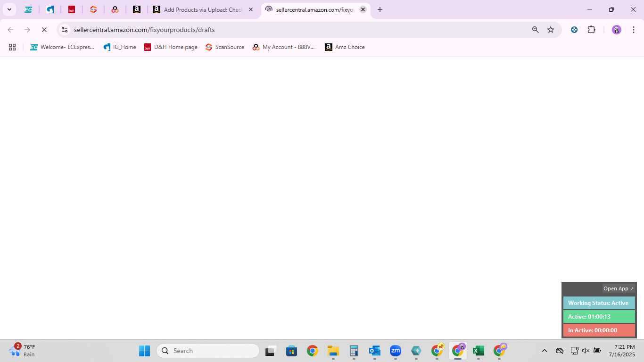Open the cloud sync tray icon

point(560,351)
